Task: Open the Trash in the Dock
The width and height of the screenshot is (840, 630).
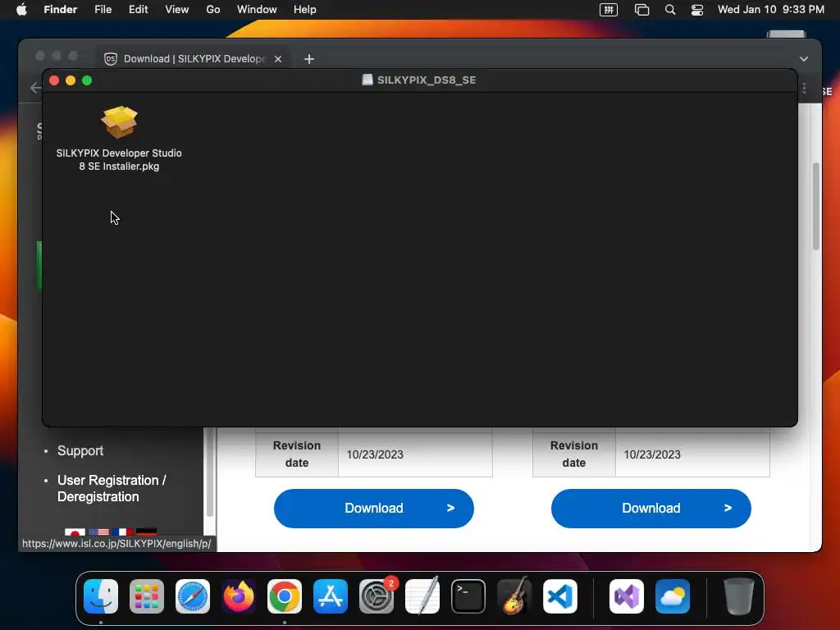Action: (739, 596)
